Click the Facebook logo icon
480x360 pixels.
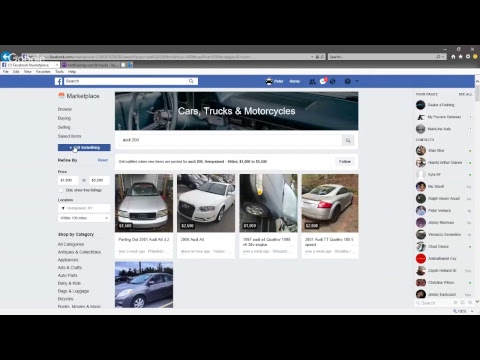[x=59, y=81]
